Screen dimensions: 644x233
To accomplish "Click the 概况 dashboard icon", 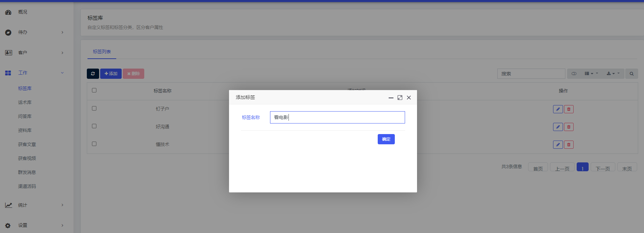I will pyautogui.click(x=8, y=12).
